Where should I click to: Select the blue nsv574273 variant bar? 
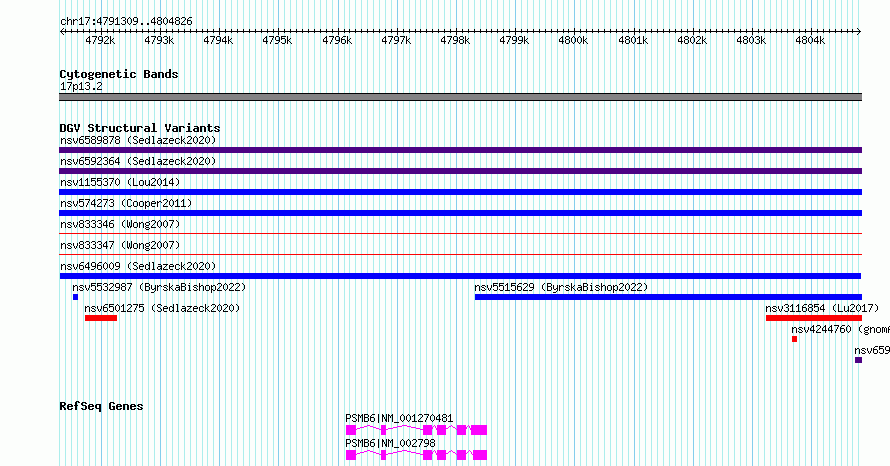tap(460, 213)
